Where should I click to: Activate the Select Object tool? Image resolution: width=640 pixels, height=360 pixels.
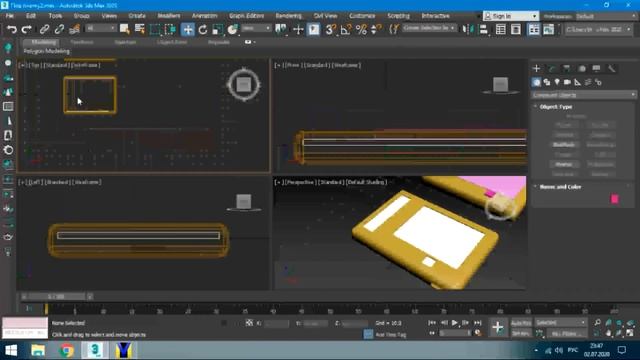click(124, 29)
